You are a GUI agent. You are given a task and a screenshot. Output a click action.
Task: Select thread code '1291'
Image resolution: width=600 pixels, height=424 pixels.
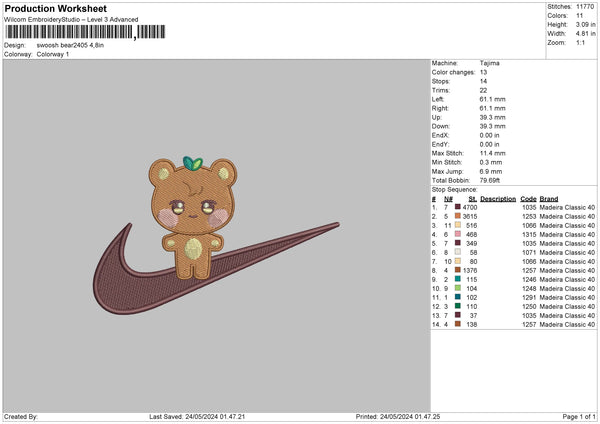pos(529,297)
